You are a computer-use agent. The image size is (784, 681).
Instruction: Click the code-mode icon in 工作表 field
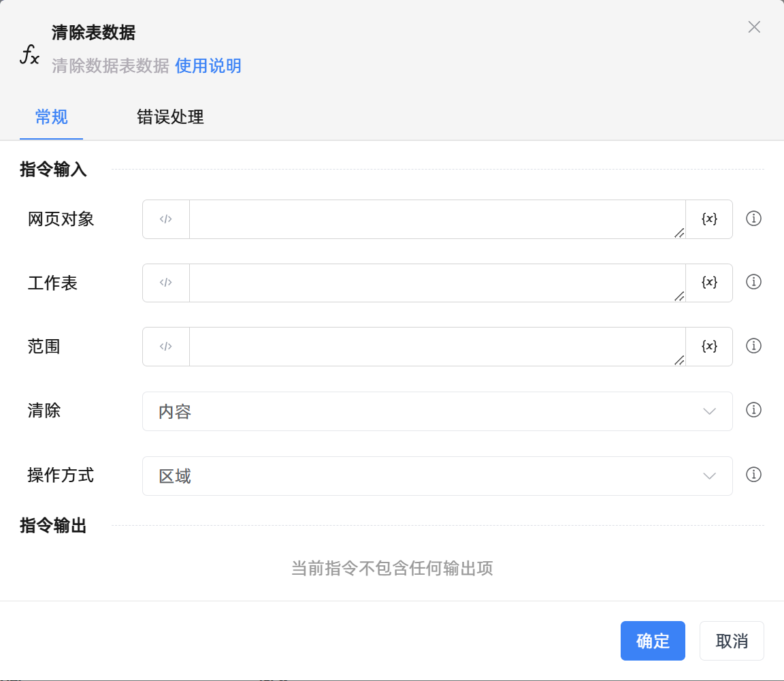click(166, 283)
